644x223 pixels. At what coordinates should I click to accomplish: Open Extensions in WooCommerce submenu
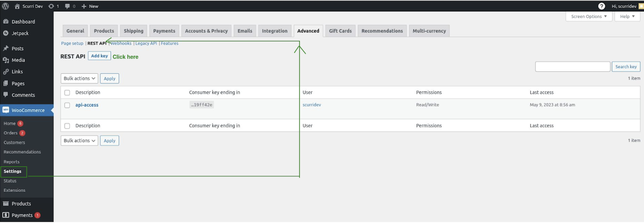pos(14,190)
